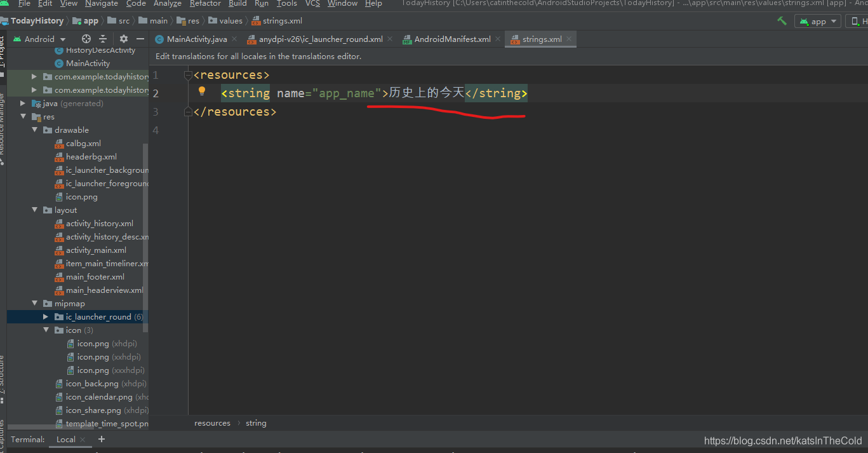Add a new terminal session with plus icon
The height and width of the screenshot is (453, 868).
point(102,439)
